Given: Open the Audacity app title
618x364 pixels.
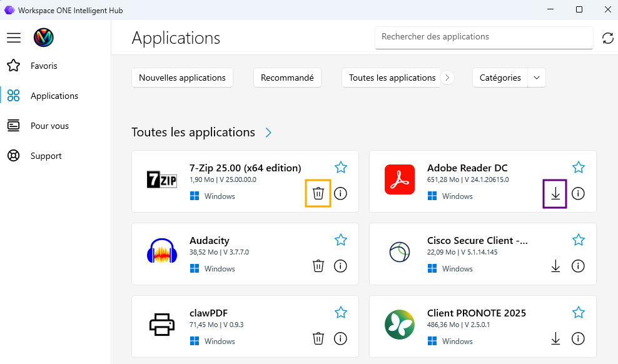Looking at the screenshot, I should pyautogui.click(x=210, y=240).
